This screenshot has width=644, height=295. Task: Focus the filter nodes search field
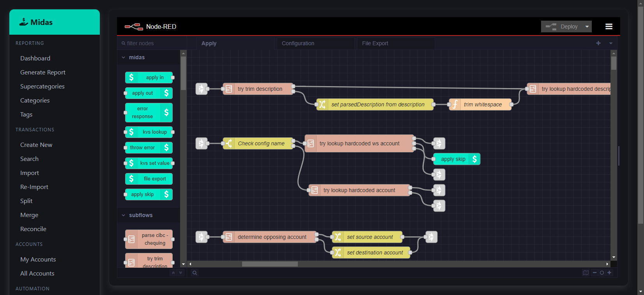[152, 43]
